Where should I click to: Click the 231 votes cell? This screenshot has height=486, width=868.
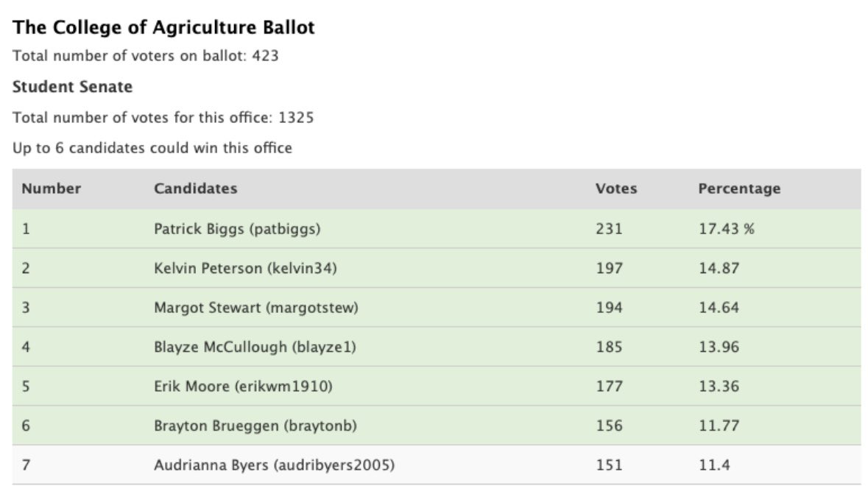click(x=609, y=229)
